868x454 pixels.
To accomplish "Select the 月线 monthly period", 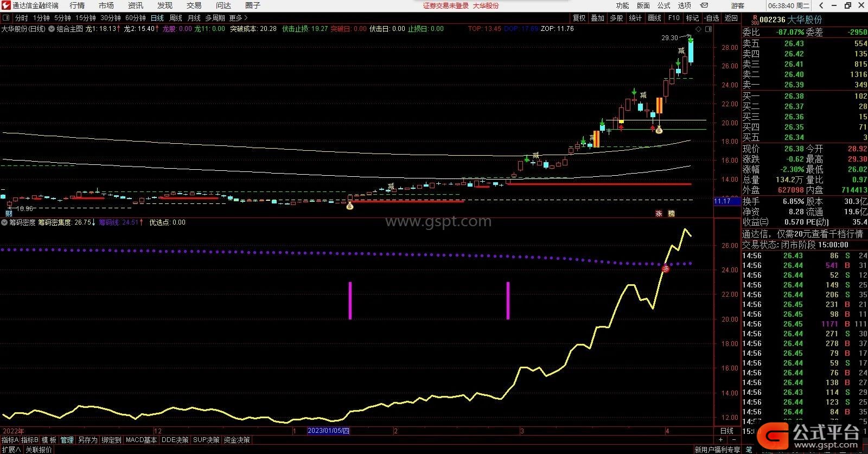I will [x=194, y=18].
